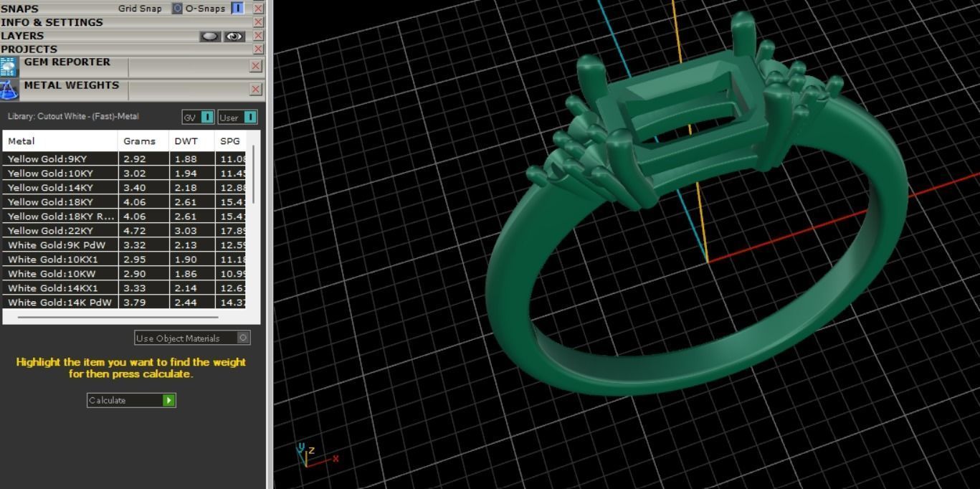Toggle the User library switch
Screen dimensions: 980x489
coord(237,117)
